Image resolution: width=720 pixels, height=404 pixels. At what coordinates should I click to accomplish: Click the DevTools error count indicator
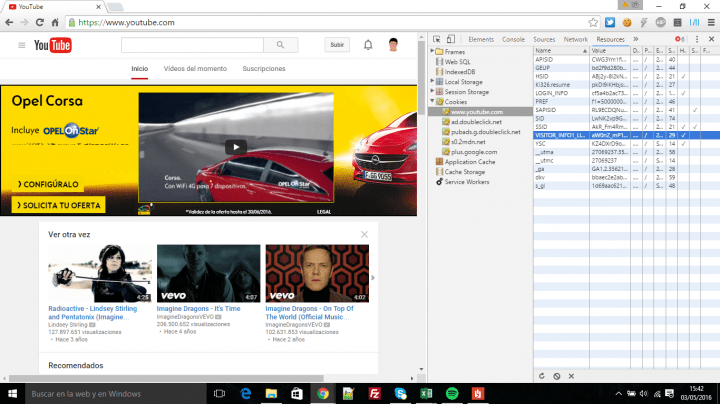pos(680,39)
